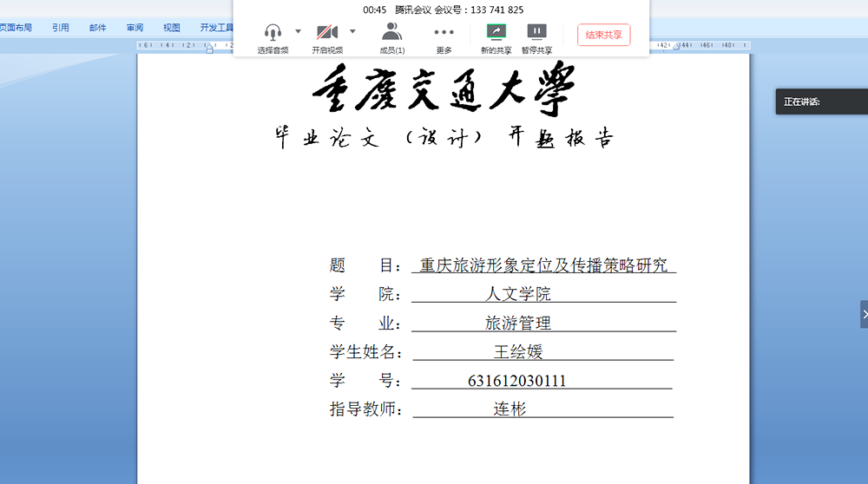
Task: Go to the 审阅 ribbon tab
Action: (x=135, y=28)
